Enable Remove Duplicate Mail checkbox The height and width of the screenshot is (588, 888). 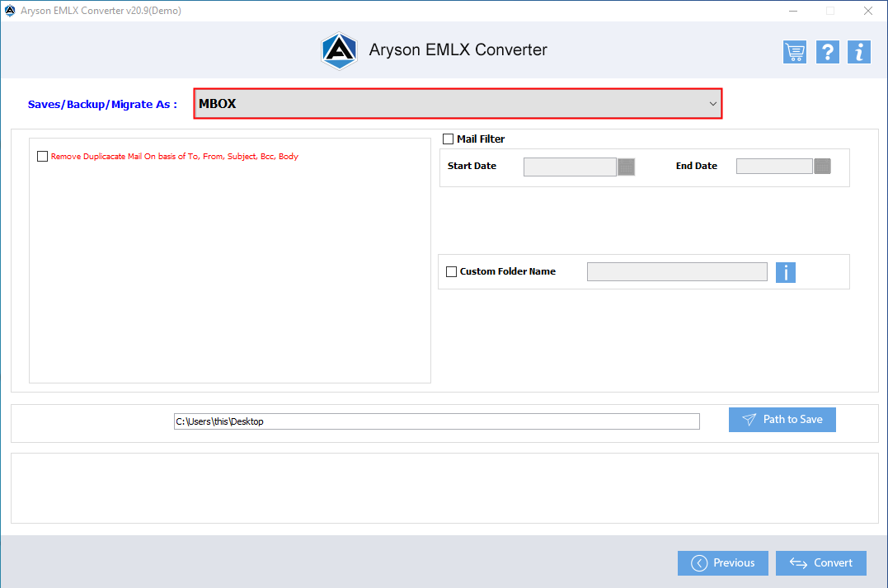click(43, 157)
